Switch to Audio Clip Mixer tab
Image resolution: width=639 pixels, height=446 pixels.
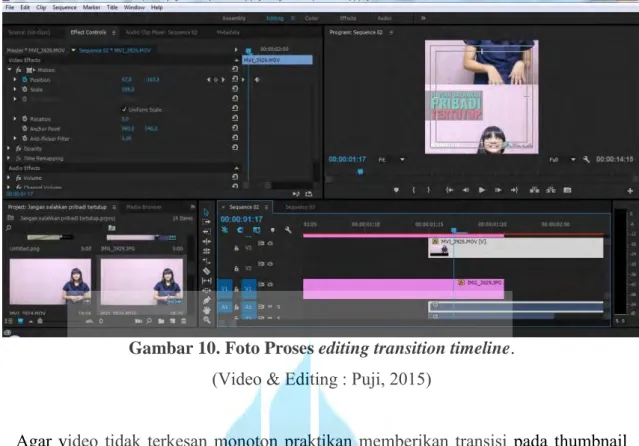161,32
